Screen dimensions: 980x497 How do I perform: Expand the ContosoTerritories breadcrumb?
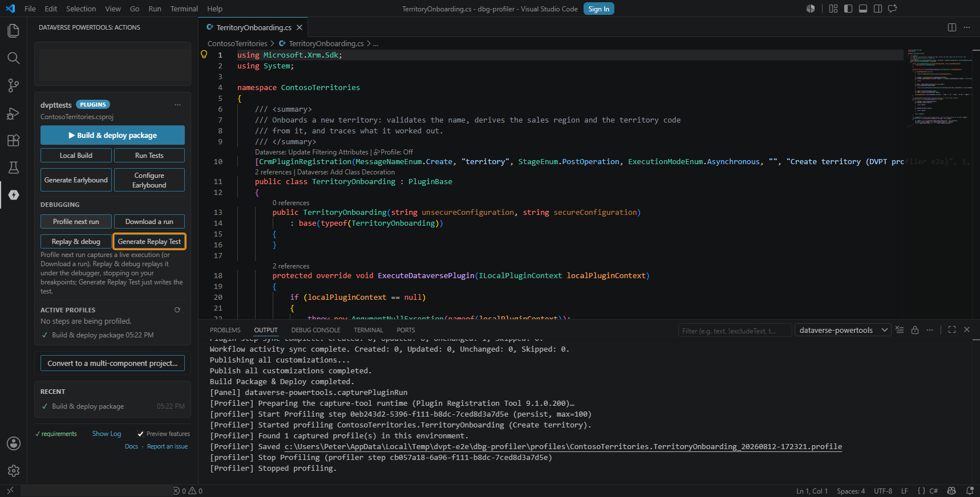point(237,43)
